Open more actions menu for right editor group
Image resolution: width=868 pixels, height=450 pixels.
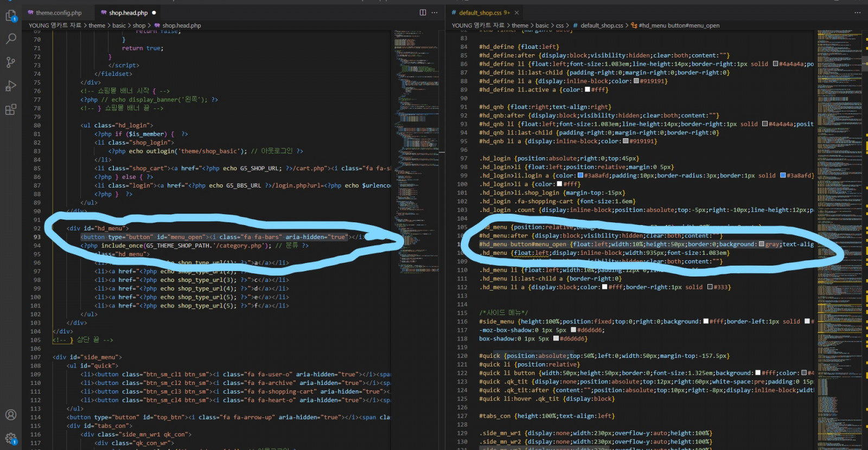pos(858,12)
